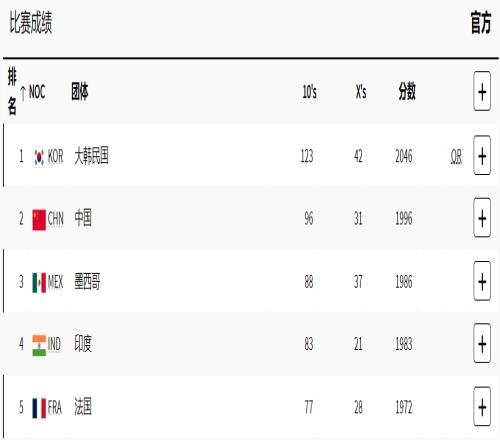Expand Mexico team row plus button
The image size is (500, 440).
[482, 282]
